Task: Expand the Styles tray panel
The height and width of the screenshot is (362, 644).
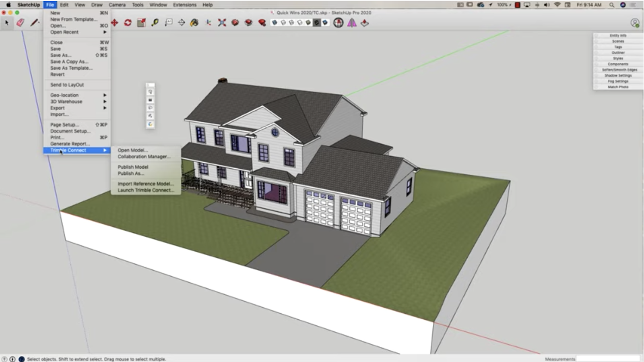Action: tap(618, 58)
